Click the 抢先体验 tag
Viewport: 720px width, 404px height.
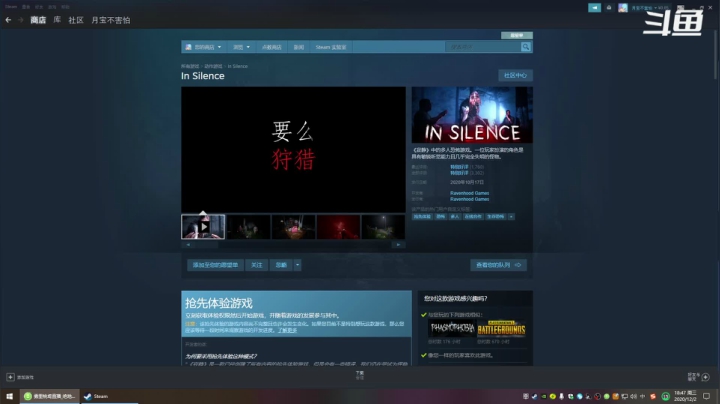click(422, 217)
